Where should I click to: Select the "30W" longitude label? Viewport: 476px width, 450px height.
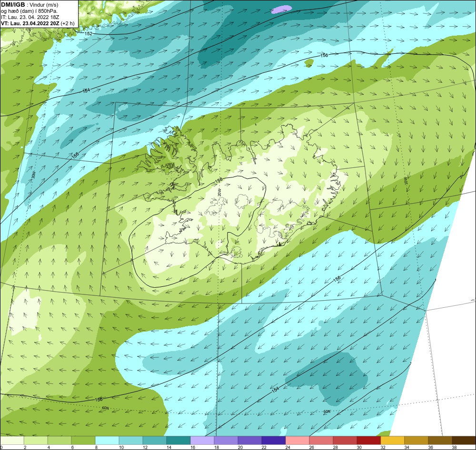33,175
